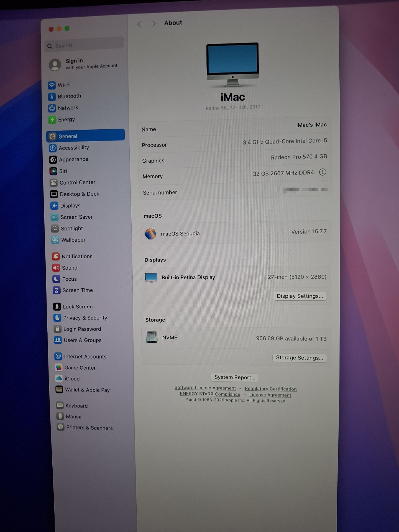
Task: Go forward with the right chevron
Action: pos(154,24)
